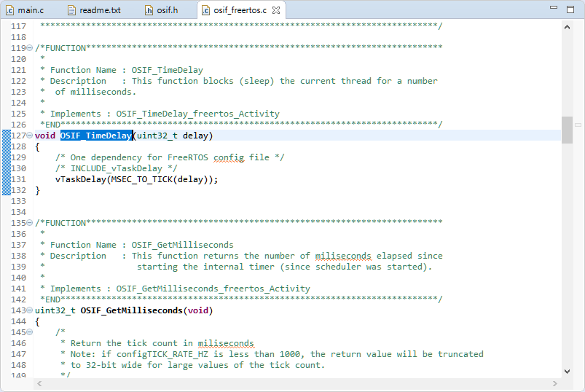Click the main.c file icon in tab
585x392 pixels.
coord(11,10)
